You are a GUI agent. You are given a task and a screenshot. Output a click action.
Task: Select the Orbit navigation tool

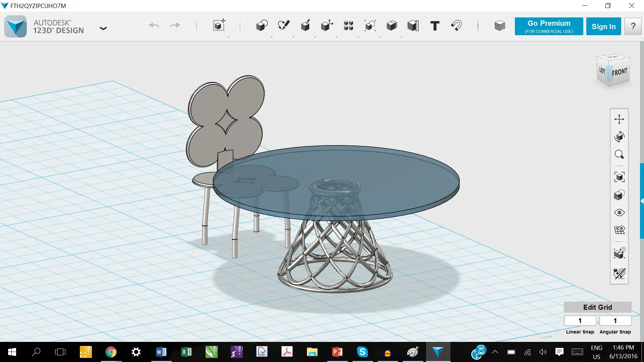[619, 137]
